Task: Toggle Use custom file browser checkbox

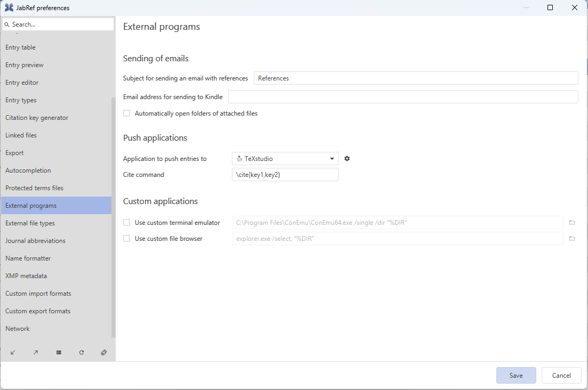Action: [x=127, y=239]
